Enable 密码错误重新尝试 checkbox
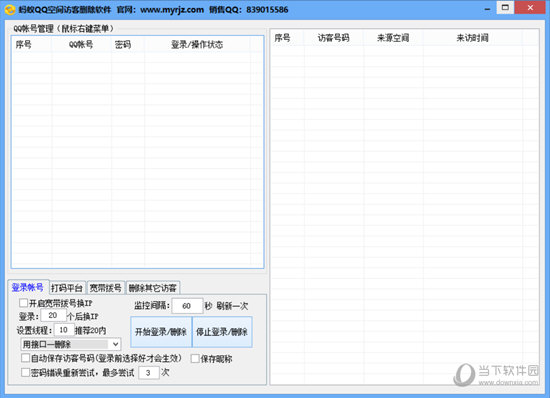Screen dimensions: 550x398 tap(25, 372)
